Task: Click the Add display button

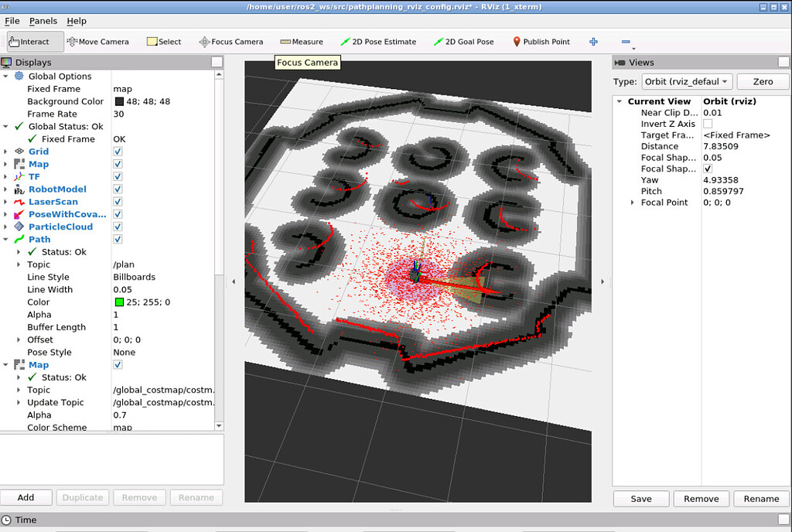Action: (x=26, y=498)
